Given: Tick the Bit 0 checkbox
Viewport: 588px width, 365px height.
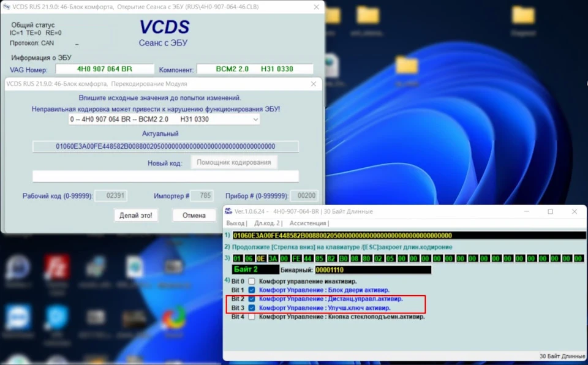Looking at the screenshot, I should [252, 281].
